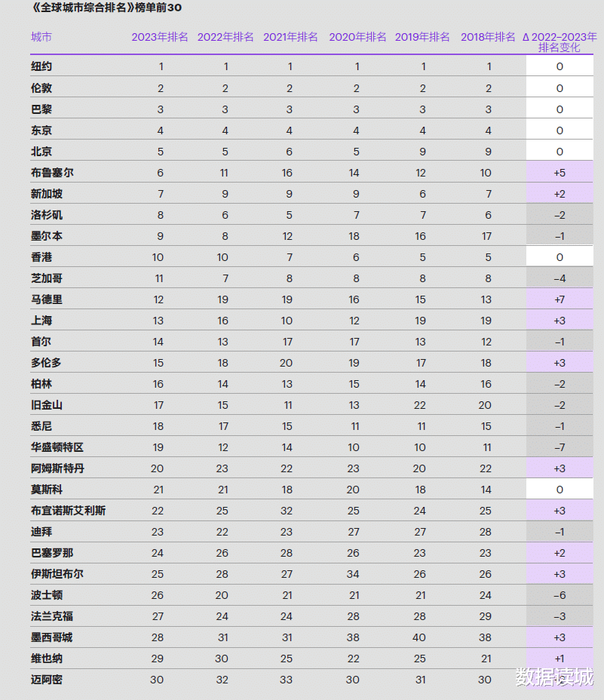The width and height of the screenshot is (604, 700).
Task: Click the –6 change cell for 波士顿
Action: pyautogui.click(x=560, y=596)
